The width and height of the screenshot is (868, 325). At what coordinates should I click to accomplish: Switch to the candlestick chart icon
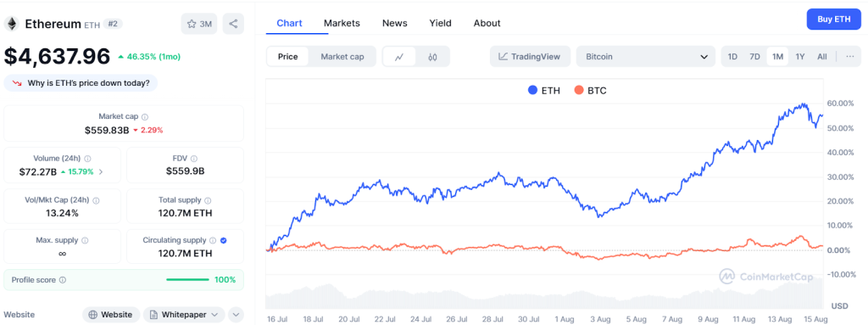tap(432, 57)
